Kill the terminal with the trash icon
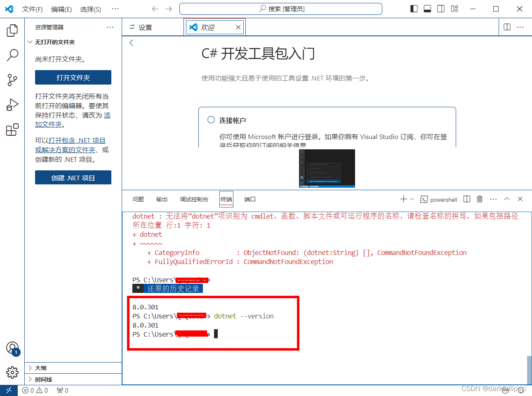 [479, 199]
